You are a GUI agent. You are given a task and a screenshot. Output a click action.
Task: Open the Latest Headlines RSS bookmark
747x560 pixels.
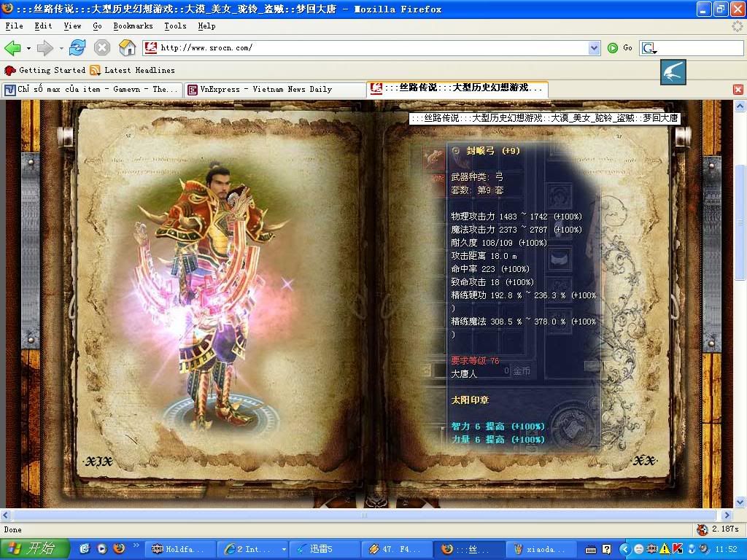coord(132,70)
